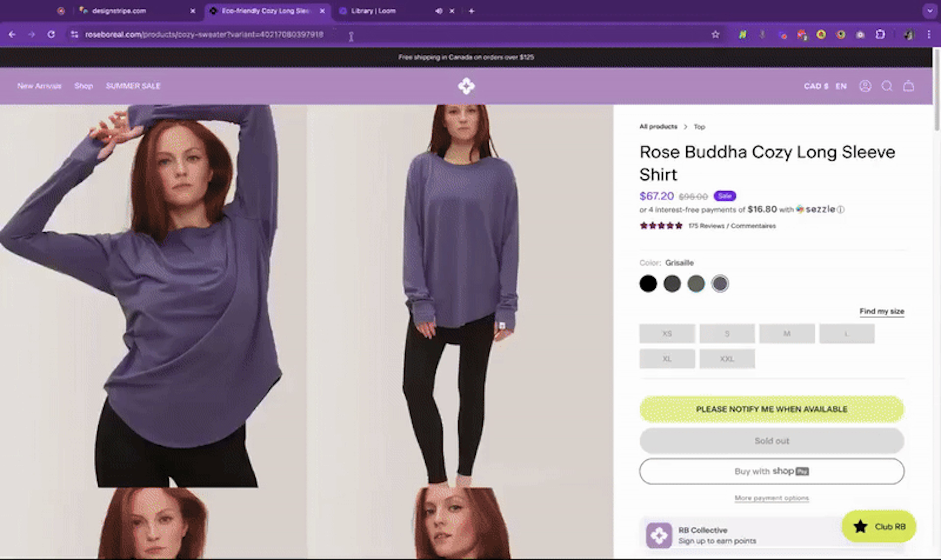Click the Top breadcrumb link
This screenshot has width=941, height=560.
point(699,127)
